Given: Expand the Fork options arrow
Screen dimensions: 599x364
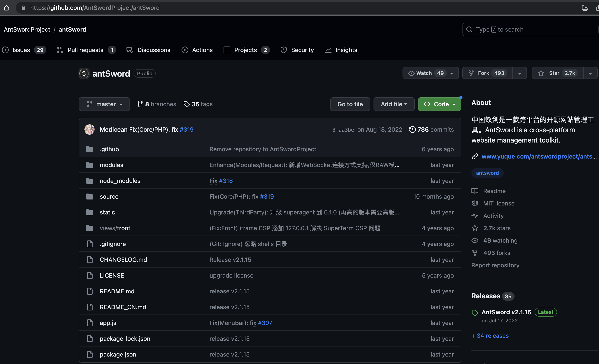Looking at the screenshot, I should tap(519, 73).
